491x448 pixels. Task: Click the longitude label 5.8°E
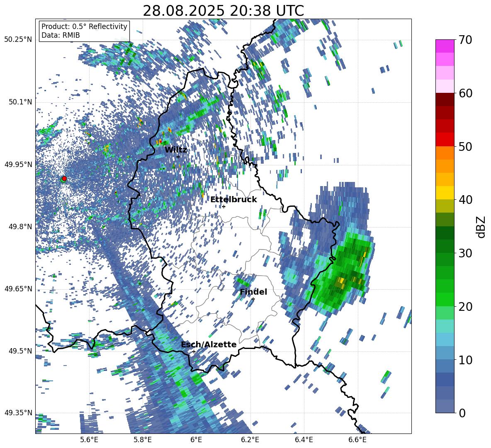[x=143, y=440]
